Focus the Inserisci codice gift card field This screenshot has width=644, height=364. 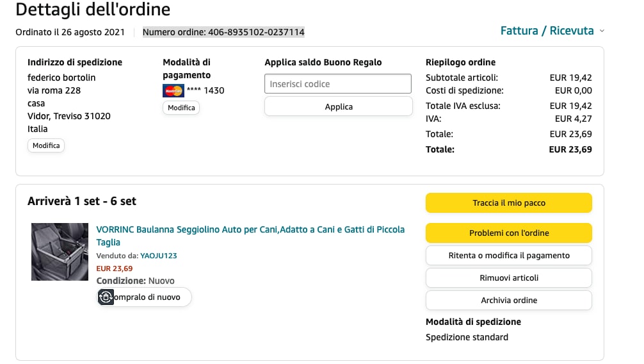click(x=338, y=84)
